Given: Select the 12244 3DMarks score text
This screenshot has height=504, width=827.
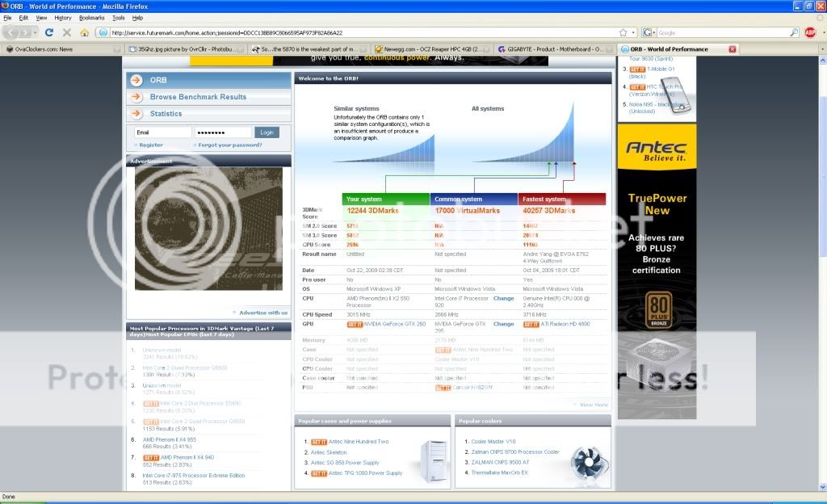Looking at the screenshot, I should 373,210.
